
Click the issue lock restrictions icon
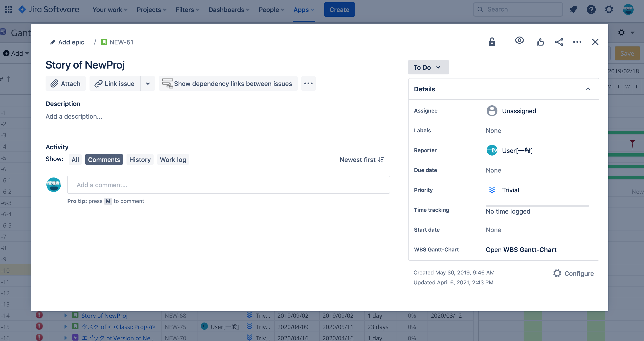[x=492, y=42]
